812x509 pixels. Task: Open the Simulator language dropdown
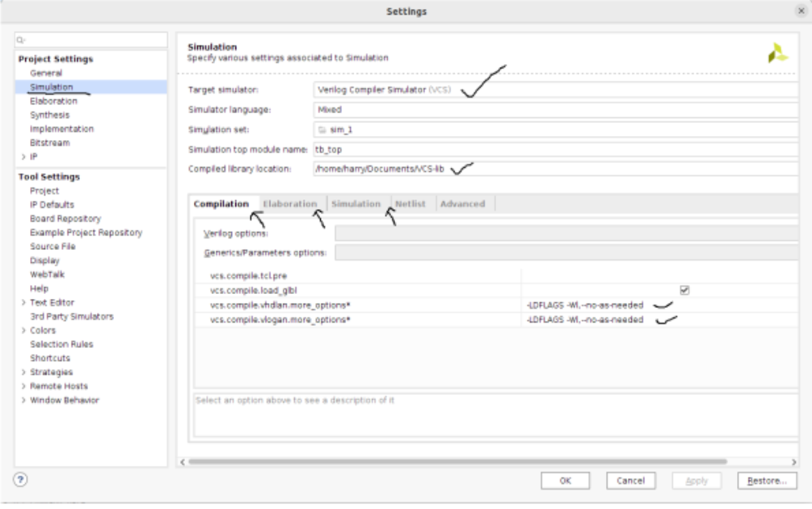[554, 109]
